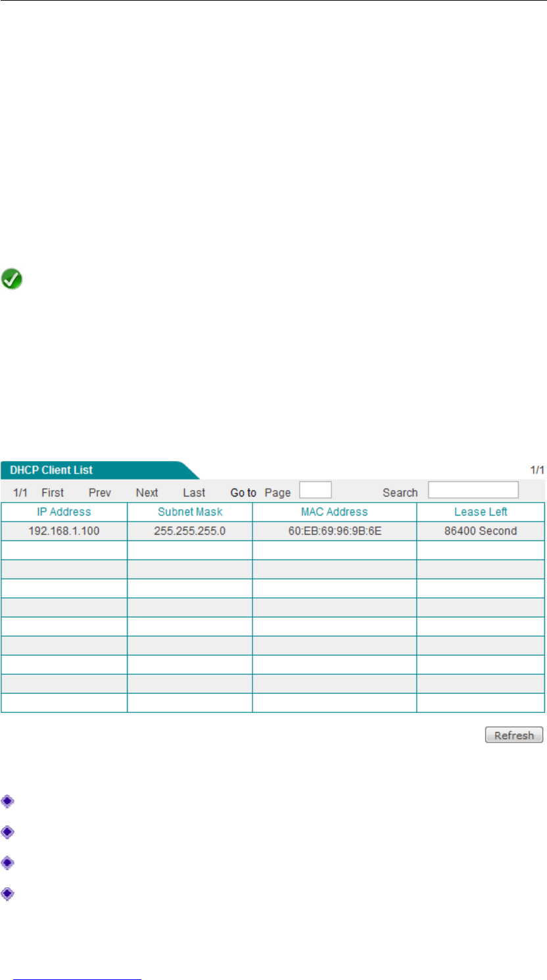This screenshot has width=547, height=980.
Task: Select the DHCP Client List tab header
Action: tap(99, 470)
